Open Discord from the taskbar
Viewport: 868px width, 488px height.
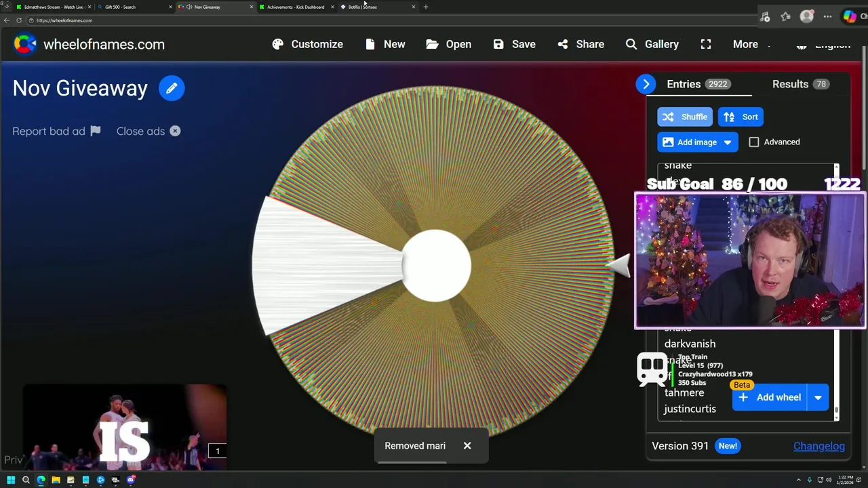pyautogui.click(x=131, y=480)
